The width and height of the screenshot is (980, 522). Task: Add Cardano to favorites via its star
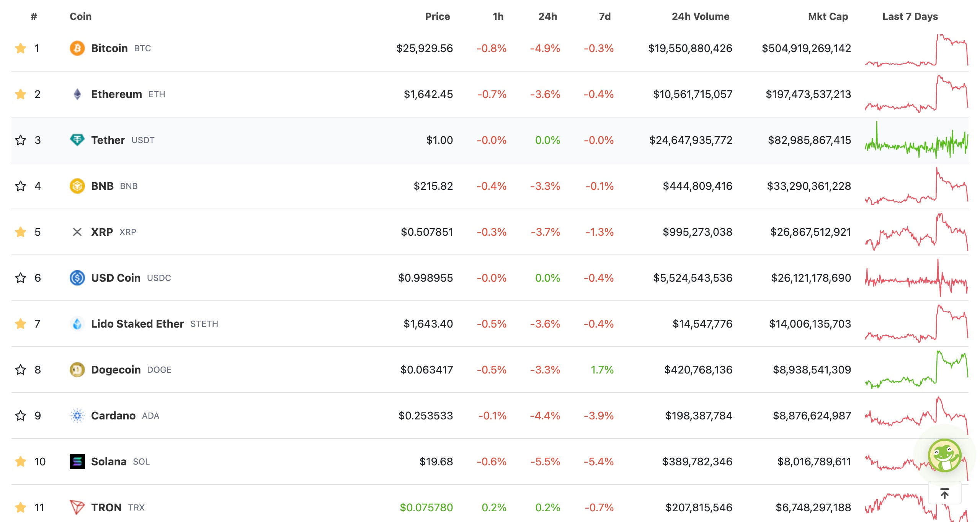click(21, 416)
